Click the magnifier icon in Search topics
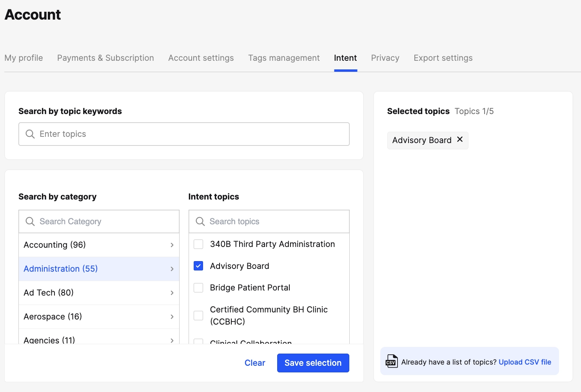Screen dimensions: 581x392 pos(200,221)
